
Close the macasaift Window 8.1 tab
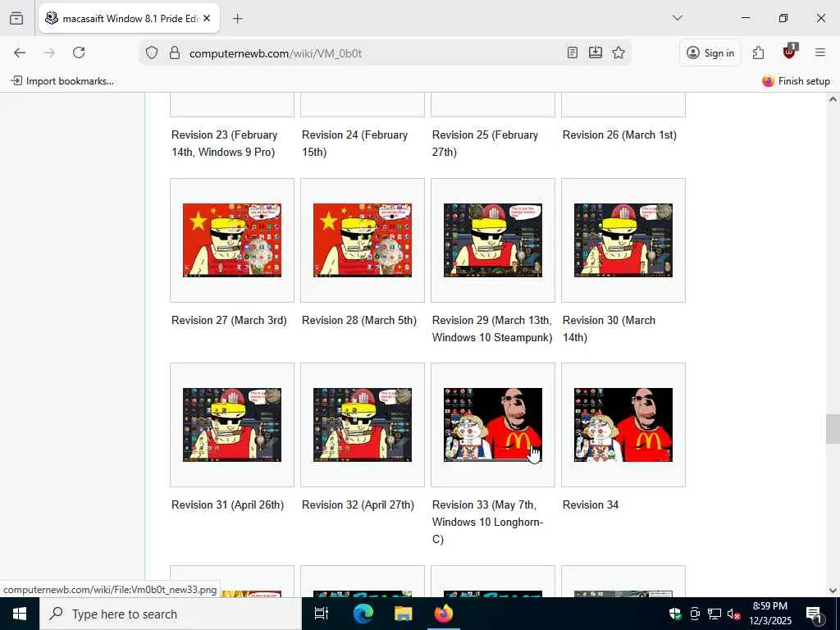(x=207, y=18)
